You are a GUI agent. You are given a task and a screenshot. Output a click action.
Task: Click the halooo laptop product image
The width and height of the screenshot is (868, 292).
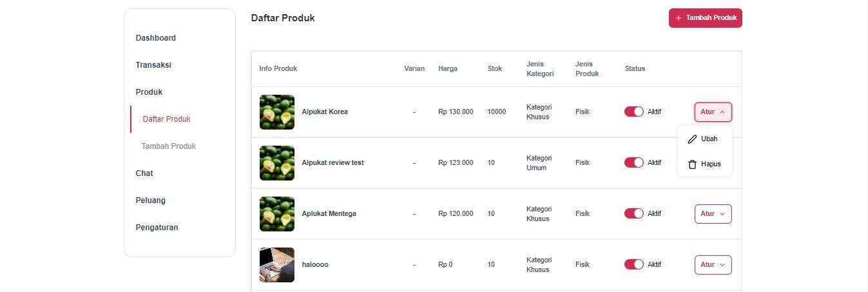coord(277,265)
